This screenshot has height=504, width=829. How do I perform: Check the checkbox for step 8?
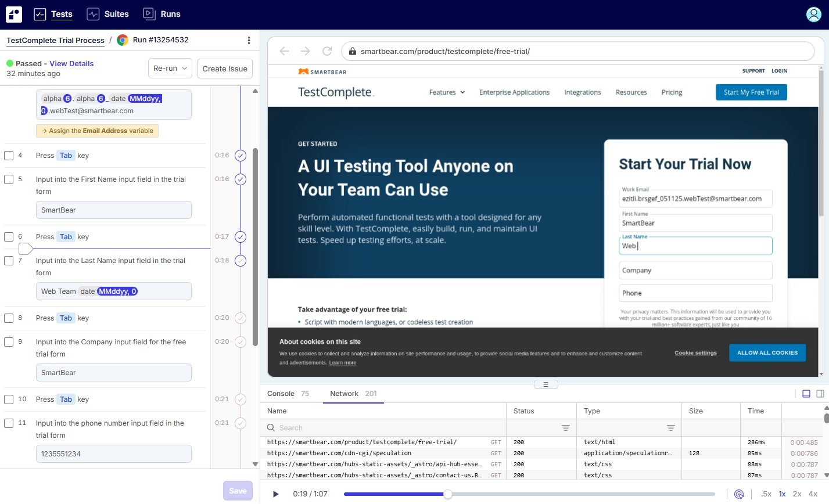click(9, 318)
